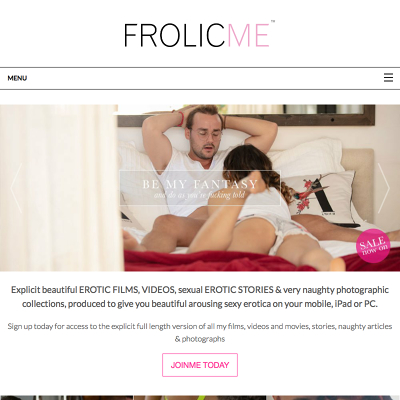400x400 pixels.
Task: Open the third thumbnail in bottom strip
Action: point(200,398)
